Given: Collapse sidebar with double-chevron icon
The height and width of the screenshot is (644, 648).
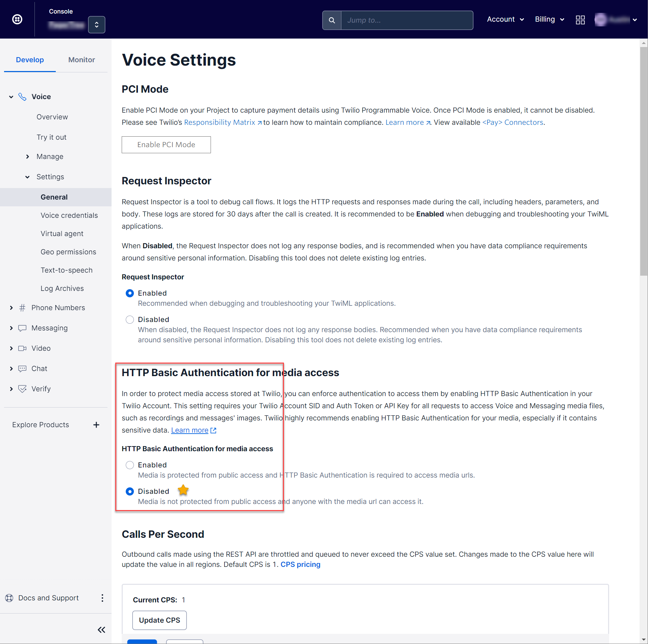Looking at the screenshot, I should click(101, 630).
